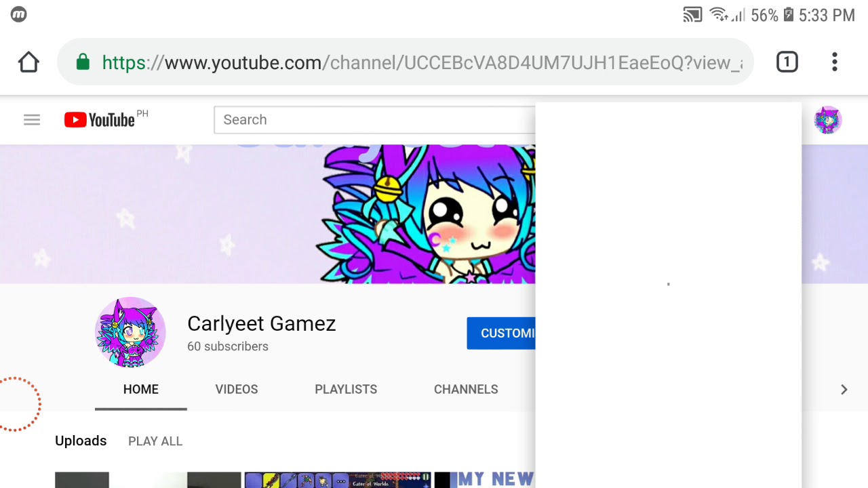Screen dimensions: 868x488
Task: Tap the green padlock security icon
Action: pyautogui.click(x=83, y=62)
